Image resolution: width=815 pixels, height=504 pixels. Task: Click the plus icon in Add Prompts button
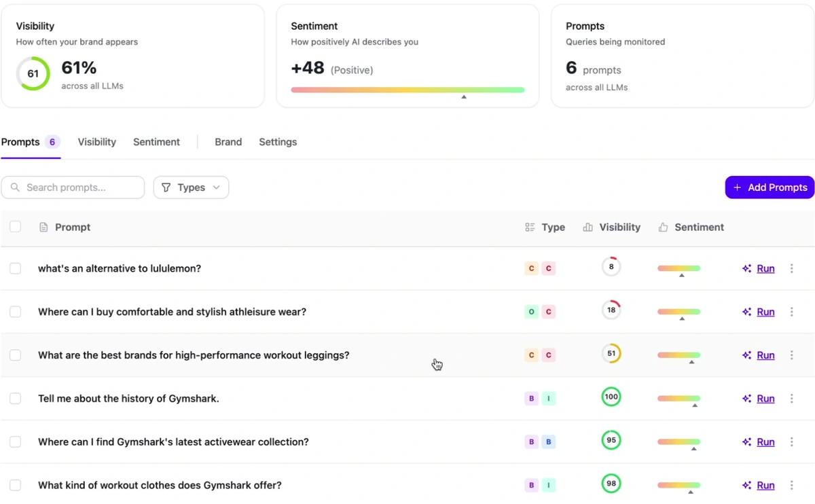coord(738,187)
